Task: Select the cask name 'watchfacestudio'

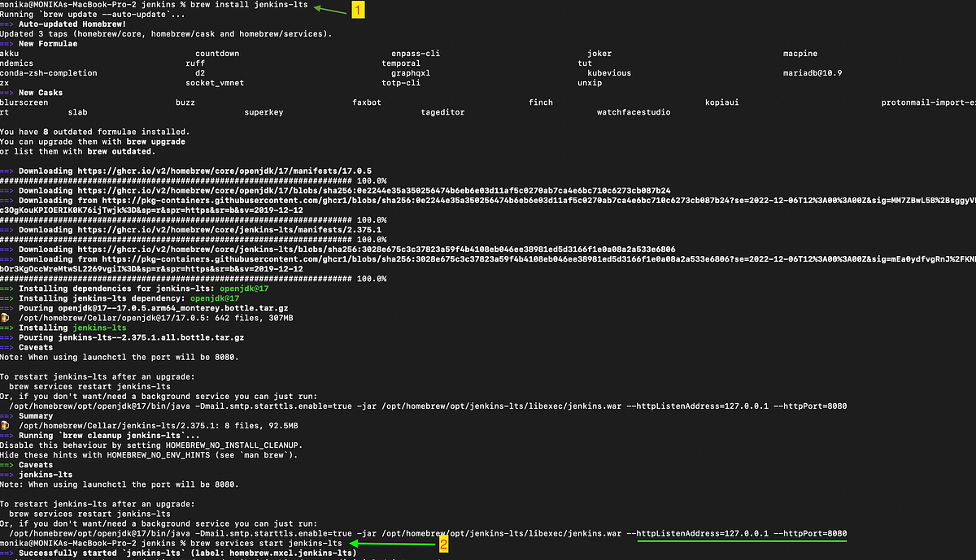Action: click(x=634, y=112)
